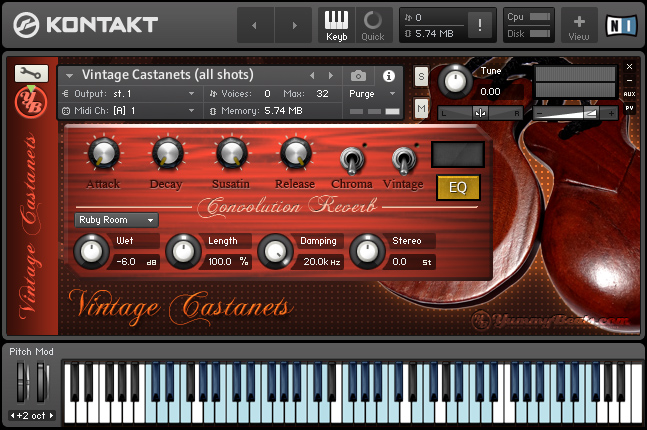Screen dimensions: 647x430
Task: Click the Damping value 20.0k Hz
Action: click(320, 262)
